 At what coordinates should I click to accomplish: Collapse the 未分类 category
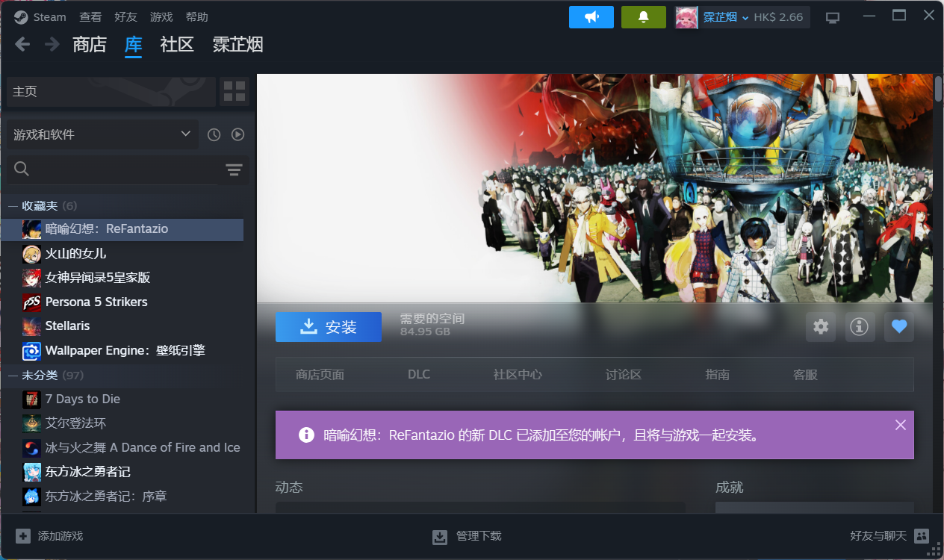coord(12,375)
